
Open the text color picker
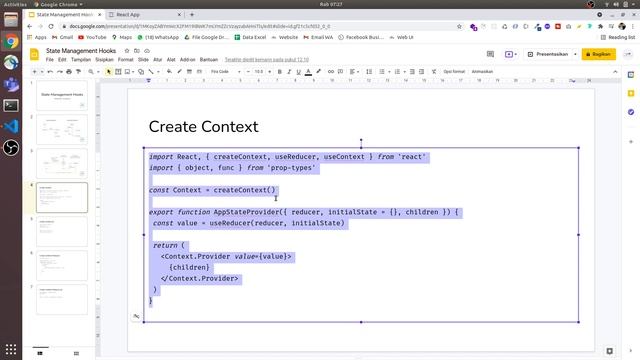coord(309,72)
